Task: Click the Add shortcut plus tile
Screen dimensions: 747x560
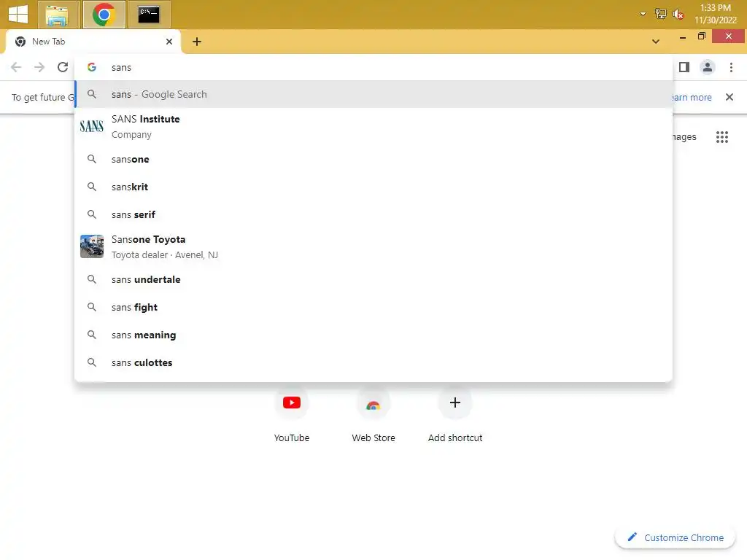Action: click(455, 402)
